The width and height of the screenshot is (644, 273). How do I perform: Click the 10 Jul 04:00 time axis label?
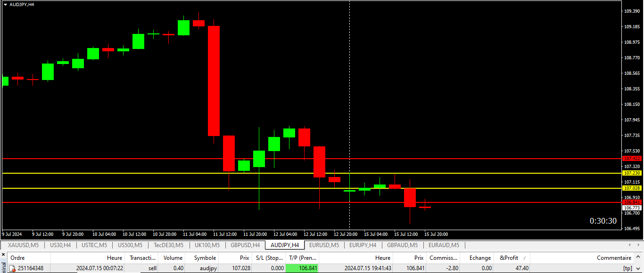pos(104,234)
